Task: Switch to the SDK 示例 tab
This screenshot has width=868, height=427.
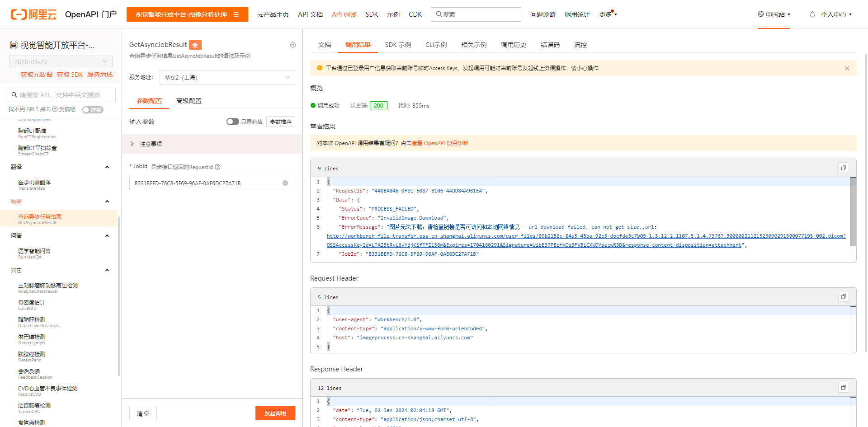Action: click(x=398, y=45)
